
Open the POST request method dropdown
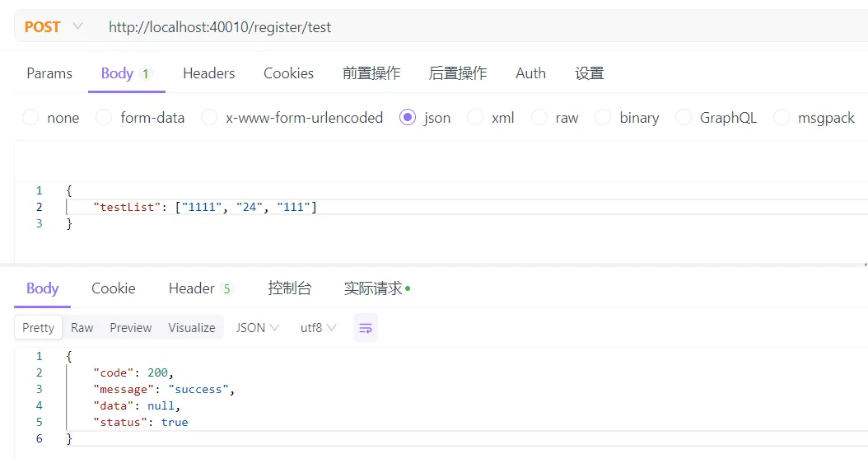[54, 27]
